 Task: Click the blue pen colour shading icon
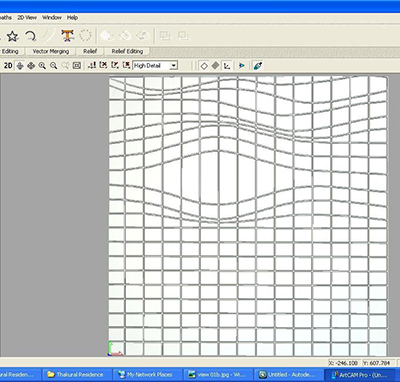click(257, 66)
